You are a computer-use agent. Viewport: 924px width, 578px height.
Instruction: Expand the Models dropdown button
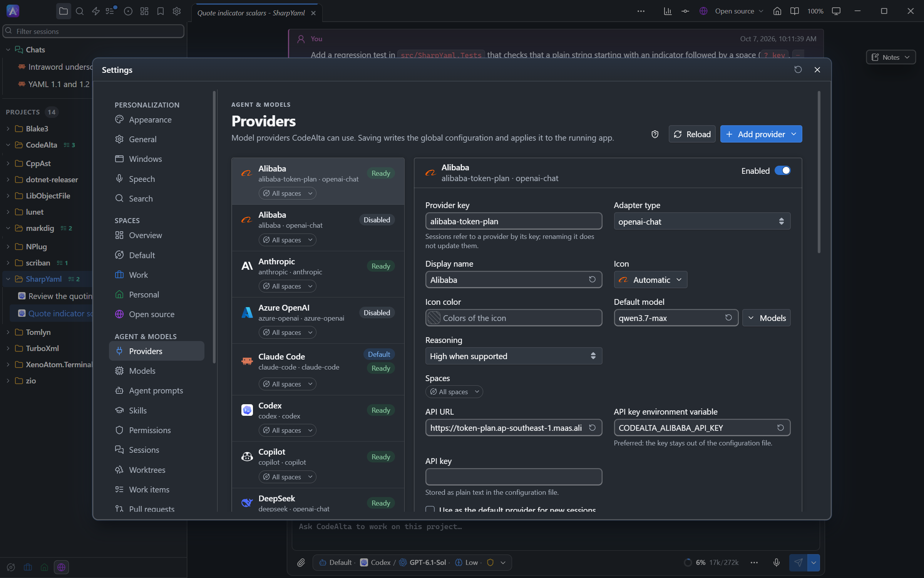tap(766, 318)
